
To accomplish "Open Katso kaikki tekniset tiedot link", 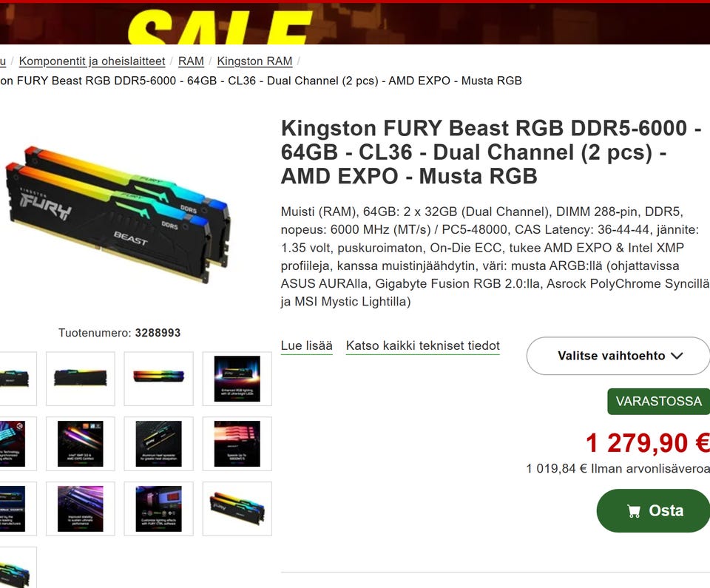I will pos(422,345).
